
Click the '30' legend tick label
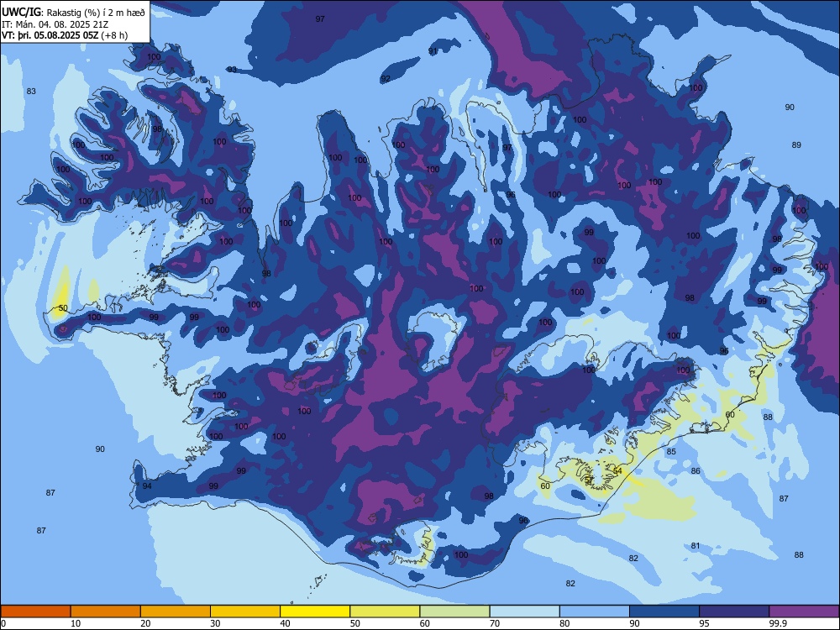215,623
